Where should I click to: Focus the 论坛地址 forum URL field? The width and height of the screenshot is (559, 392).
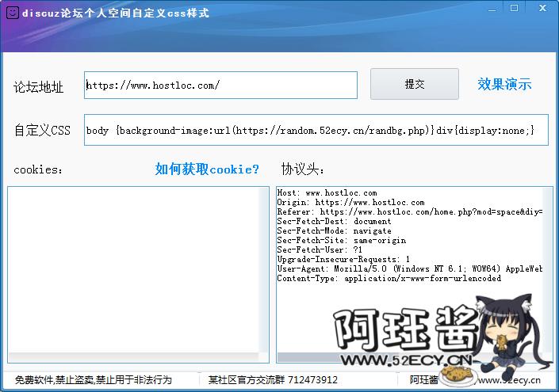tap(220, 86)
